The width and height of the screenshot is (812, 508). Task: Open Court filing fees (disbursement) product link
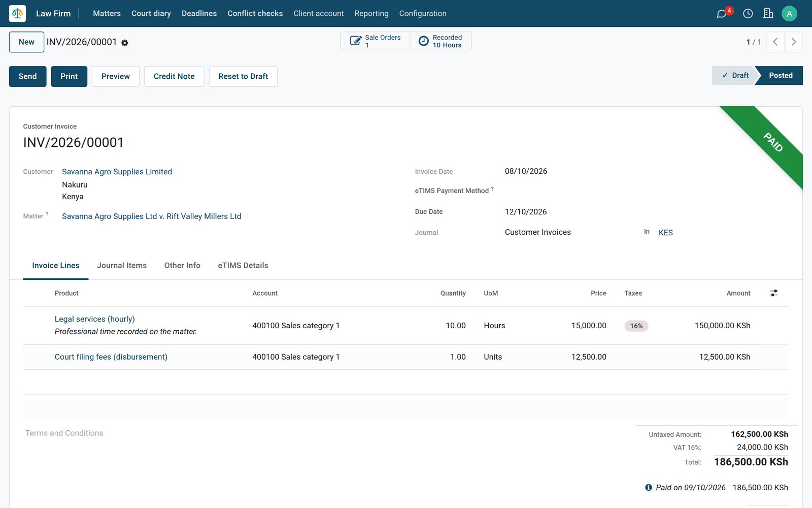click(x=111, y=357)
